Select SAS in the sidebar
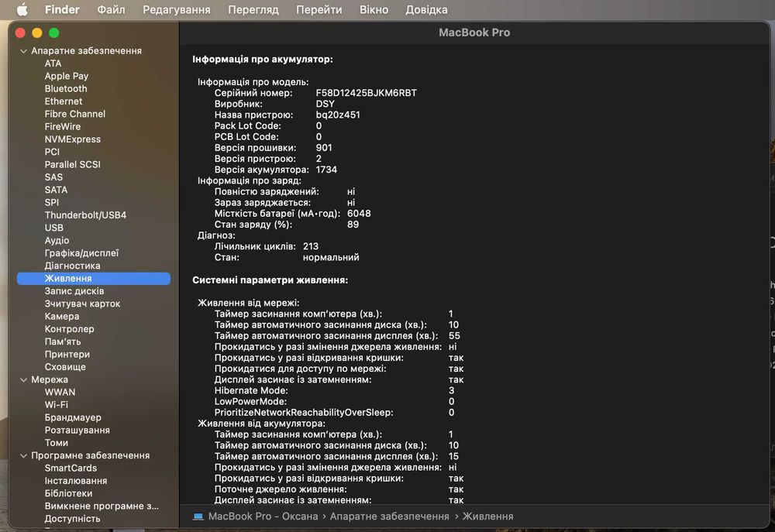Viewport: 775px width, 532px height. coord(53,177)
